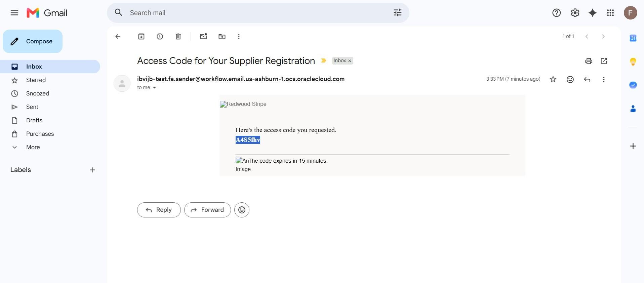Click the sender email address

241,79
